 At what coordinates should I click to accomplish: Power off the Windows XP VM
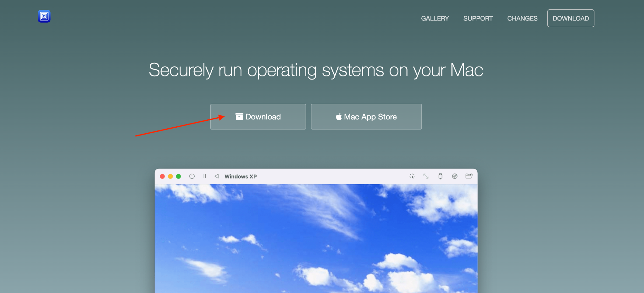tap(192, 176)
